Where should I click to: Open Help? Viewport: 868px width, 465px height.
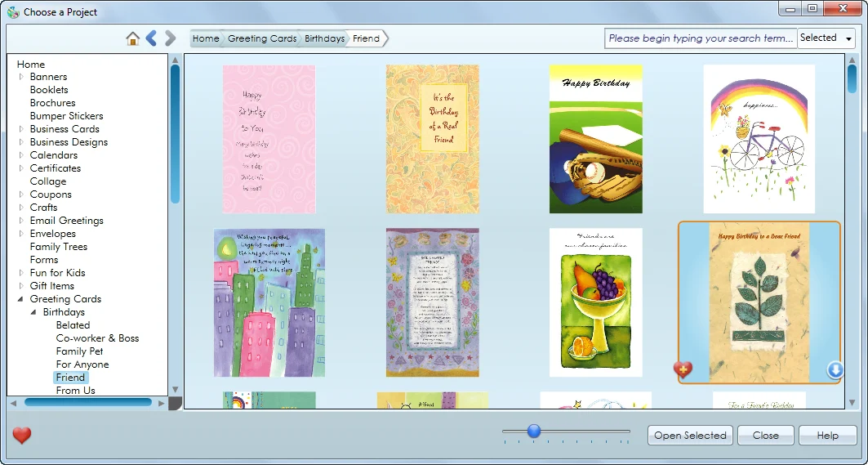tap(828, 435)
